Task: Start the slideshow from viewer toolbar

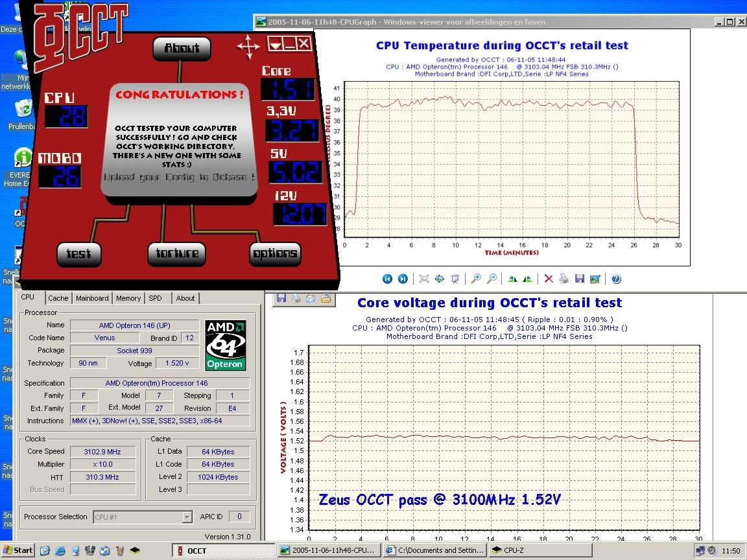Action: 455,279
